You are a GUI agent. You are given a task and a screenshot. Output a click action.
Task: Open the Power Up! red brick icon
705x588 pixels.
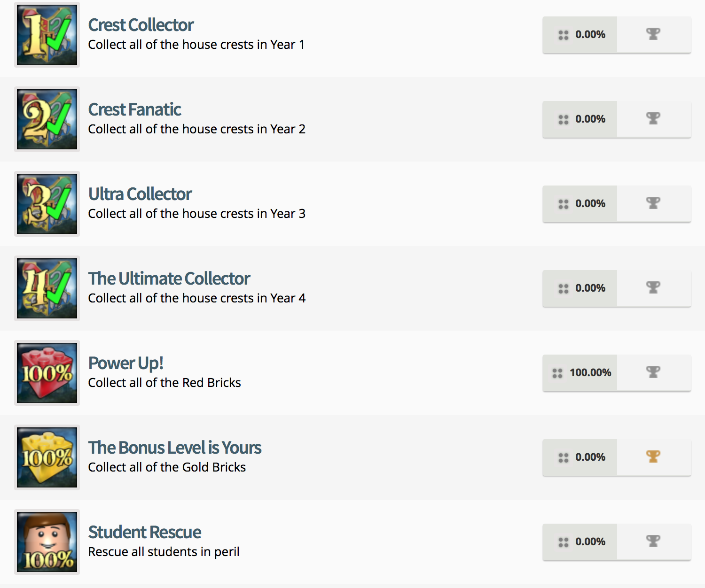[x=47, y=373]
